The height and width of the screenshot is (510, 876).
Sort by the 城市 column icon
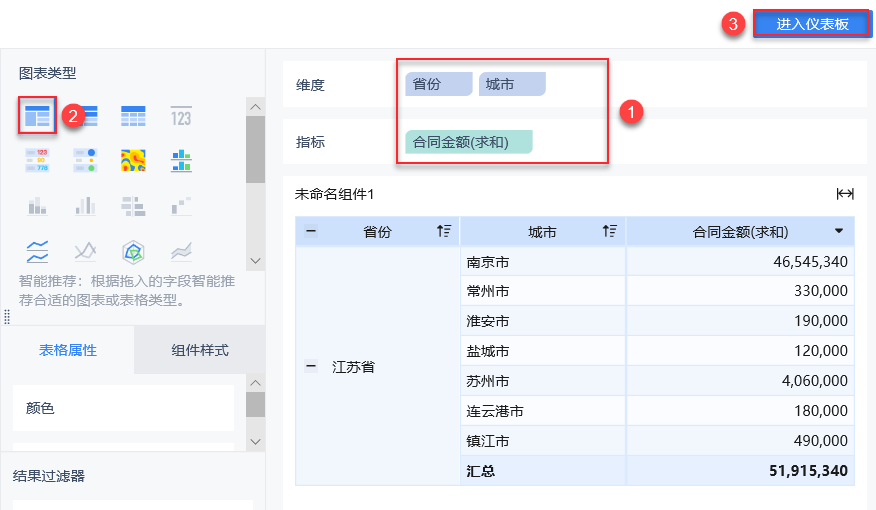(610, 232)
